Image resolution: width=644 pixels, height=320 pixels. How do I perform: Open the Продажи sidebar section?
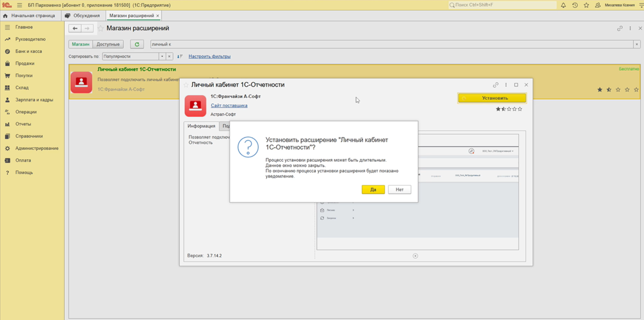pyautogui.click(x=25, y=64)
